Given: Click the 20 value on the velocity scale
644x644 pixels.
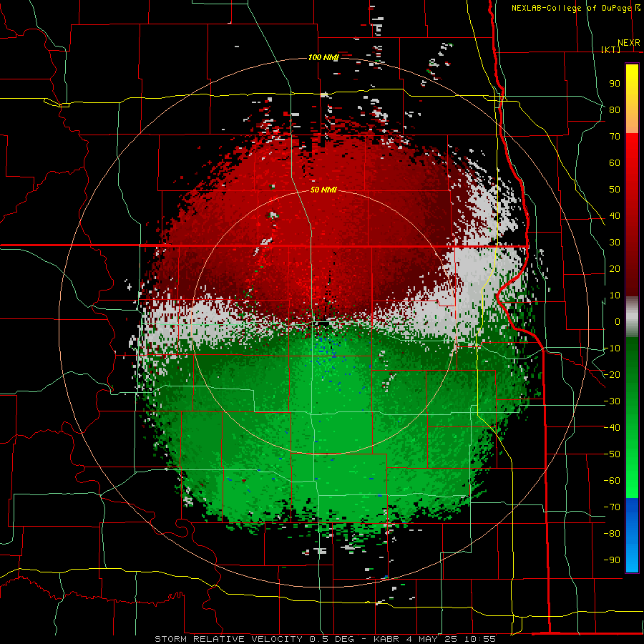Looking at the screenshot, I should click(x=615, y=268).
